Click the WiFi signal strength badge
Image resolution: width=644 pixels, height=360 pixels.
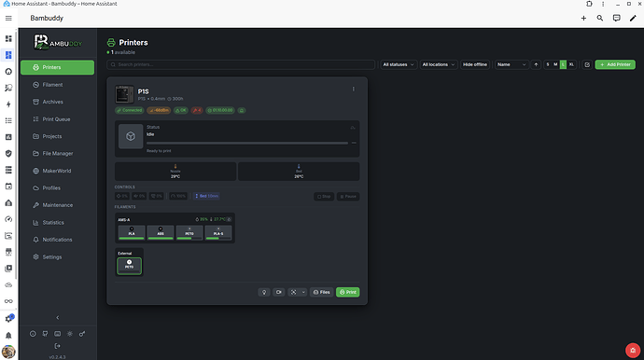[x=159, y=110]
